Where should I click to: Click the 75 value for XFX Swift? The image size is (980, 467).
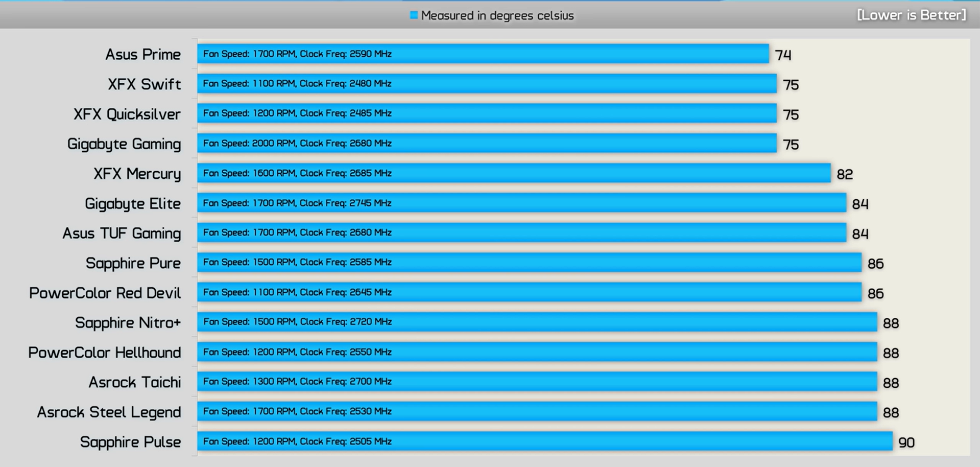click(791, 85)
